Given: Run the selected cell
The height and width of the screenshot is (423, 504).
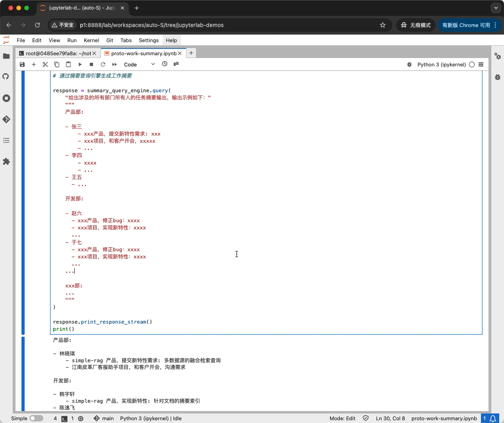Looking at the screenshot, I should (x=80, y=64).
